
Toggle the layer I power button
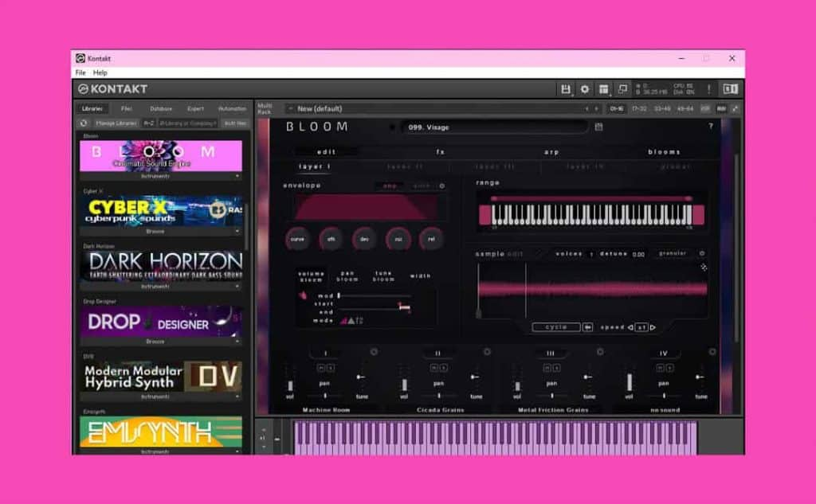(x=374, y=352)
